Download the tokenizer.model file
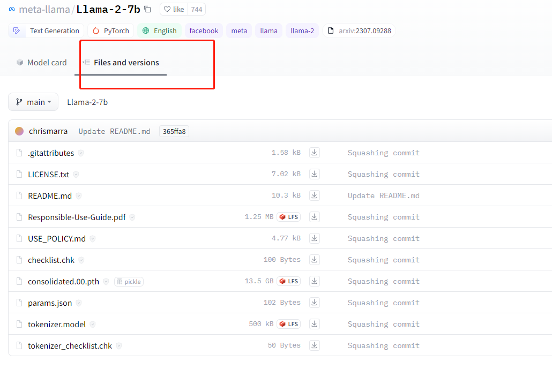Viewport: 552px width, 392px height. [x=315, y=324]
